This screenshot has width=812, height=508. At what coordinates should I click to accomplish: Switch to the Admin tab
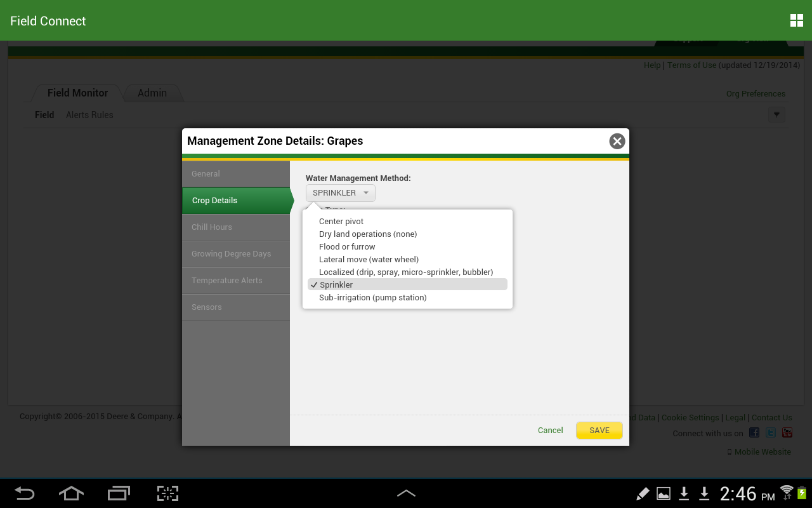152,93
